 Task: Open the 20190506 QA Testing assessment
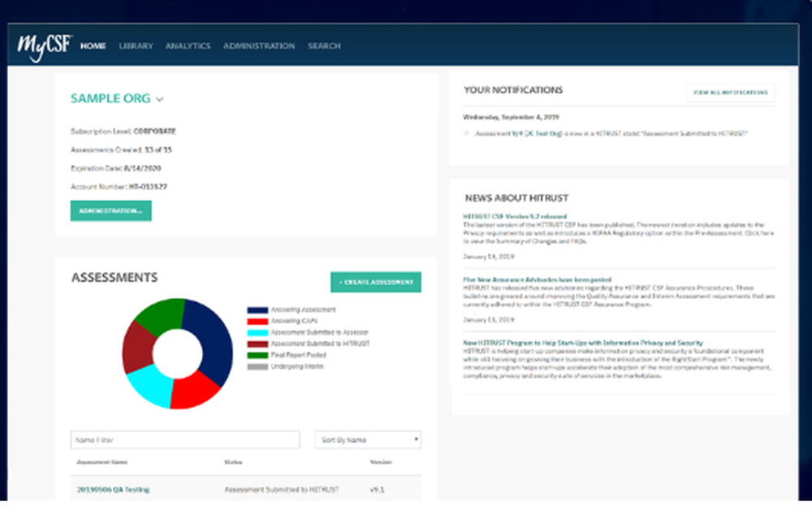point(114,490)
